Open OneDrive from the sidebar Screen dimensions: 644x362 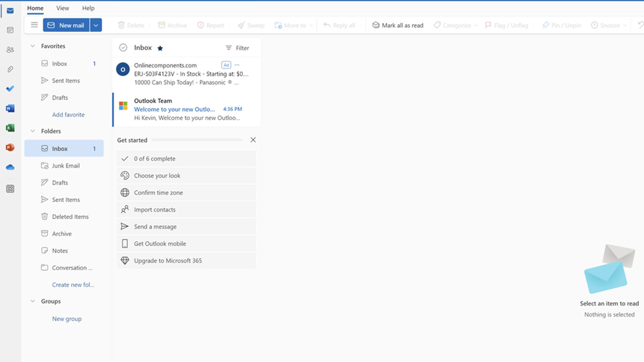coord(10,167)
